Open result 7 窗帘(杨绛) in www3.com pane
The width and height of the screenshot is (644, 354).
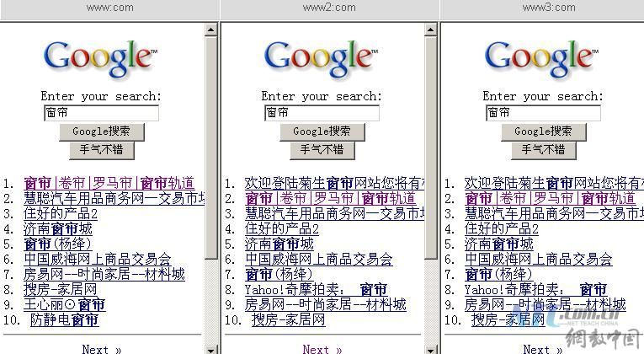[x=498, y=274]
